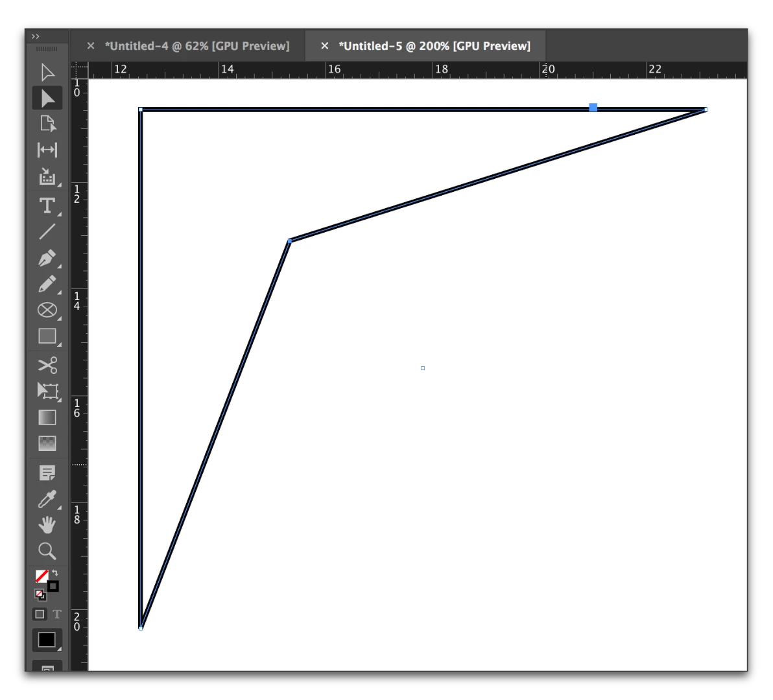Close the Untitled-5 document tab
Image resolution: width=773 pixels, height=700 pixels.
(324, 46)
